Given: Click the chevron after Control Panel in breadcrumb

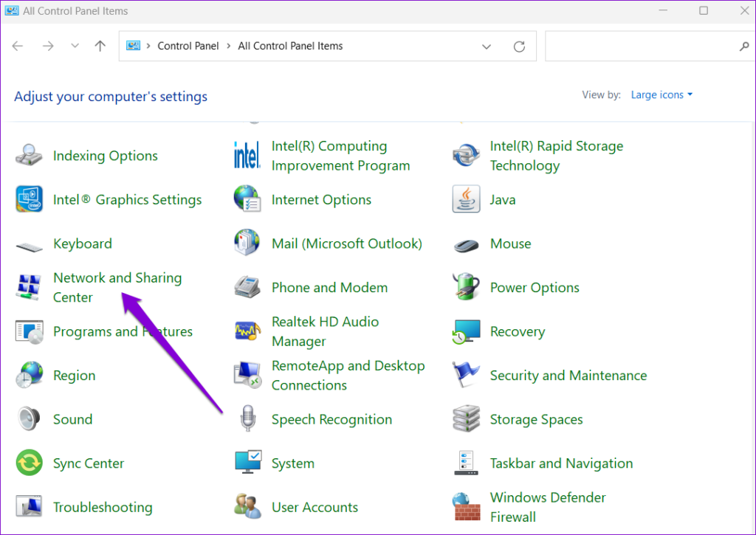Looking at the screenshot, I should coord(229,46).
